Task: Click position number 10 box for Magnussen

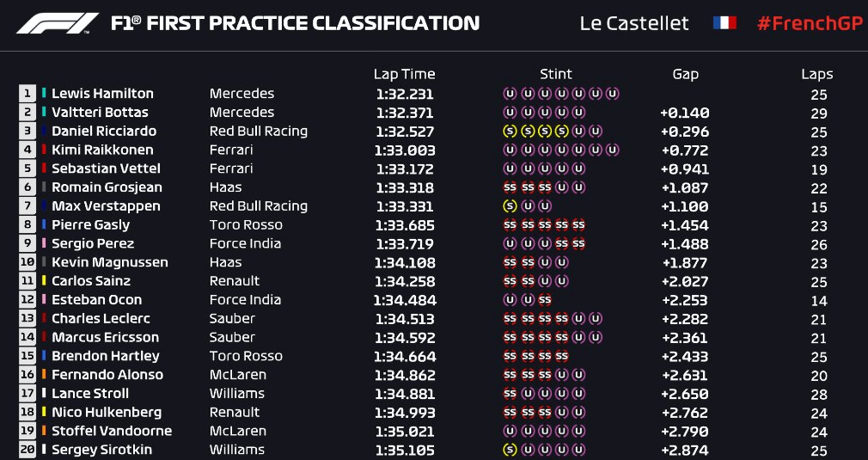Action: point(28,262)
